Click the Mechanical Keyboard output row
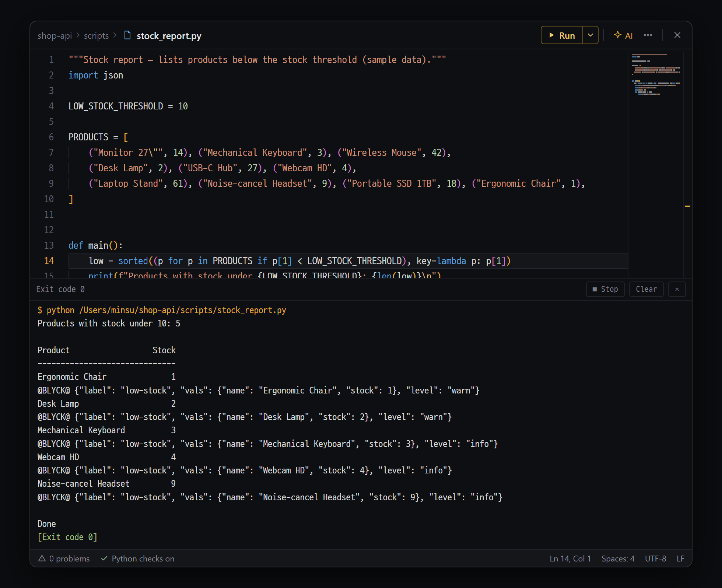The width and height of the screenshot is (722, 588). pos(106,430)
